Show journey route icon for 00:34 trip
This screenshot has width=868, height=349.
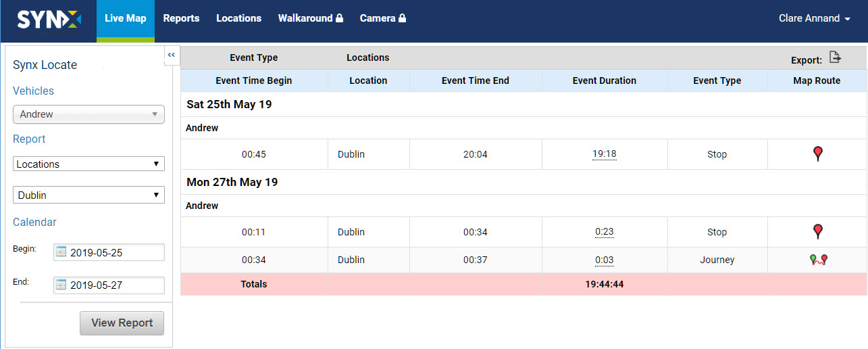point(819,260)
